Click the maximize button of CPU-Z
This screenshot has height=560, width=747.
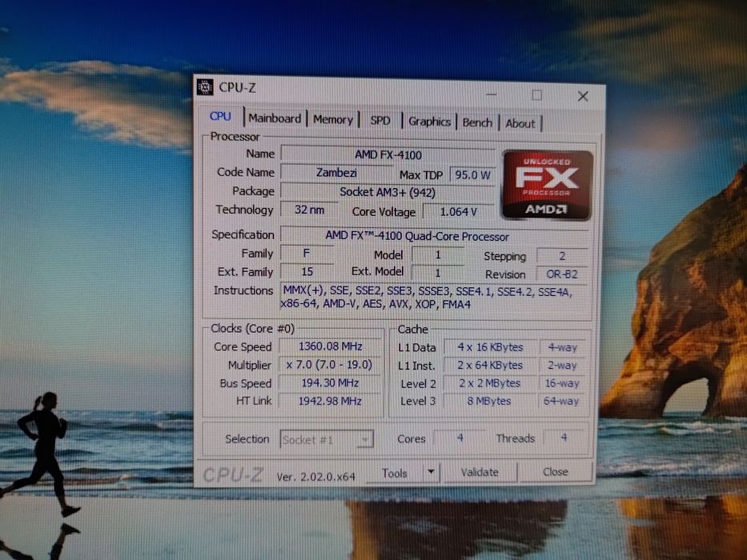pyautogui.click(x=536, y=95)
